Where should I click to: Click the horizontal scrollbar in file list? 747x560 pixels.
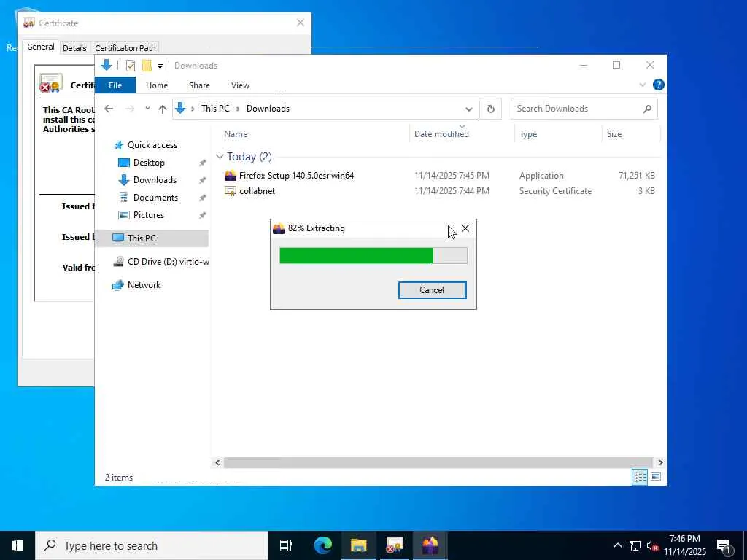point(438,462)
